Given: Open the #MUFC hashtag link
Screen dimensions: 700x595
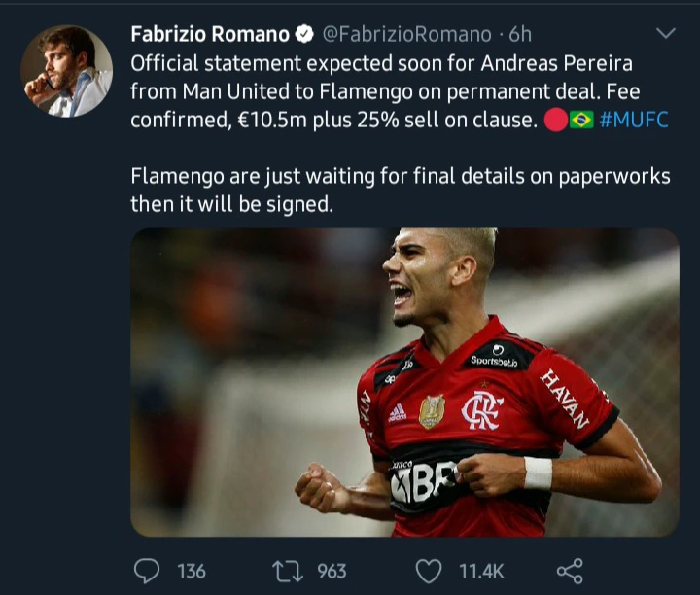Looking at the screenshot, I should [634, 120].
